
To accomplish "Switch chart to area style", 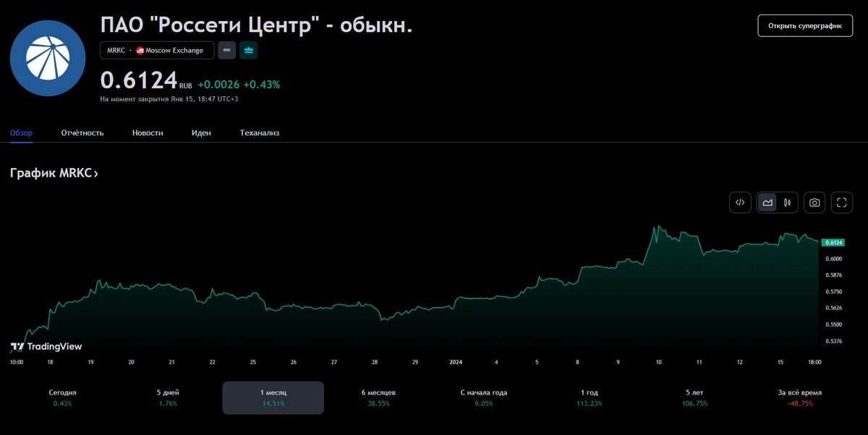I will [767, 203].
